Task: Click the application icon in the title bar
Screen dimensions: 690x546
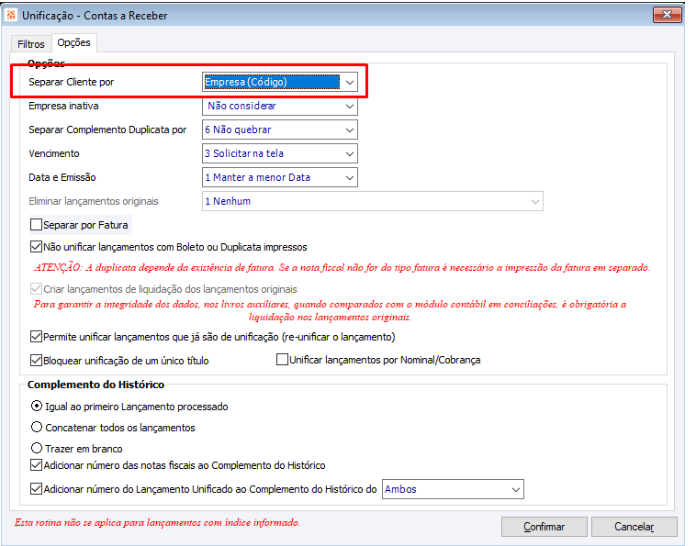Action: click(11, 15)
